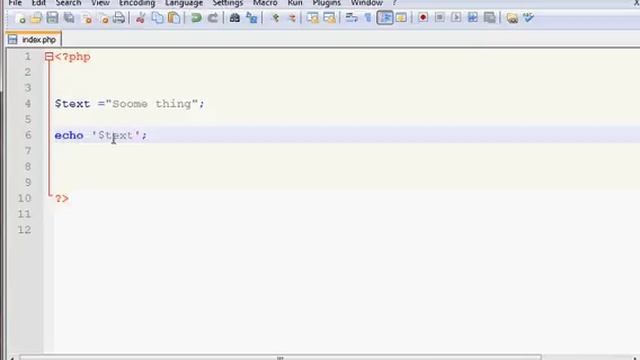Click the echo keyword on line 6
The height and width of the screenshot is (360, 640).
tap(69, 135)
